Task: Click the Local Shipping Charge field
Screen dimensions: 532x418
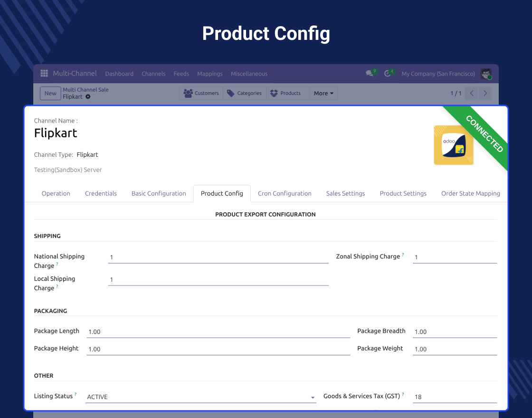Action: [218, 280]
